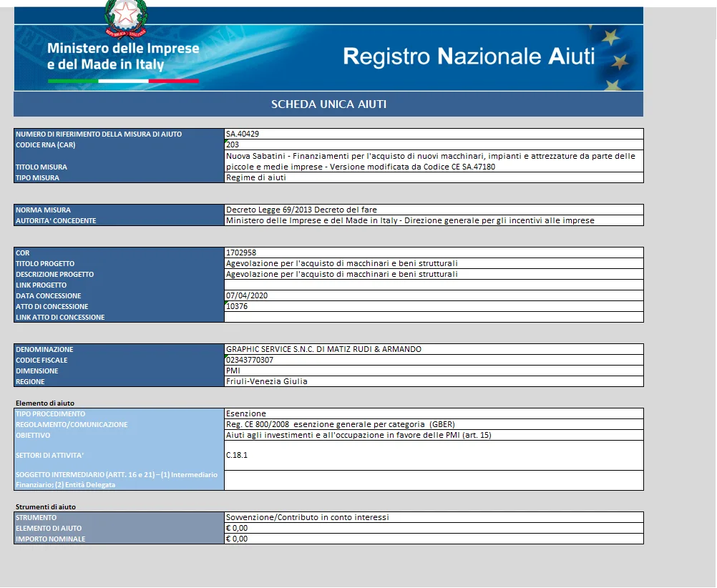Click the DESCRIZIONE PROGETTO value cell
This screenshot has height=588, width=717.
pos(434,275)
